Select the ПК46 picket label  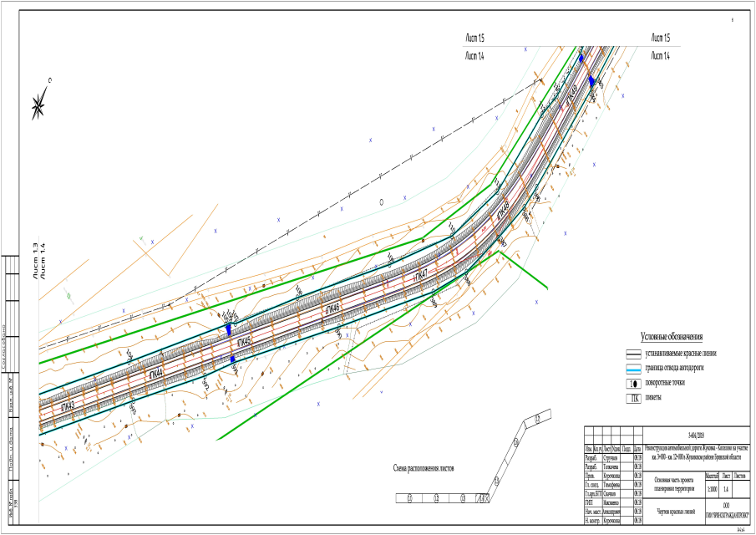(x=332, y=309)
